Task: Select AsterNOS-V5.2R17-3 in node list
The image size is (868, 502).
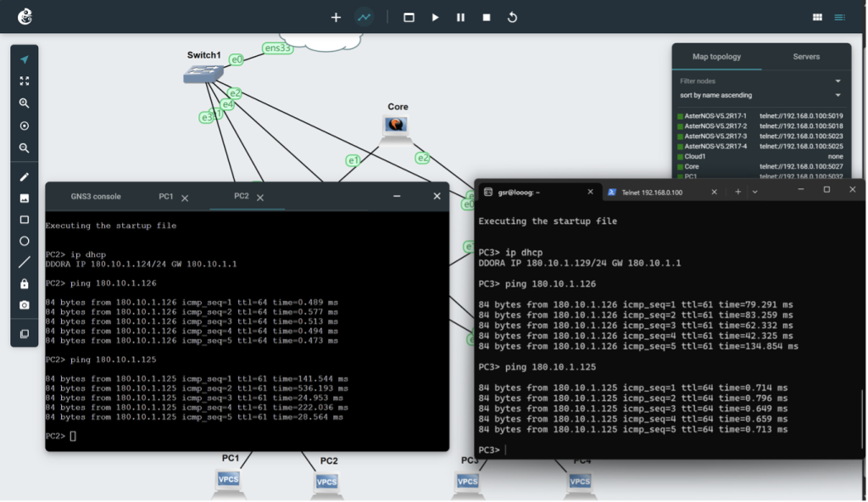Action: point(715,137)
